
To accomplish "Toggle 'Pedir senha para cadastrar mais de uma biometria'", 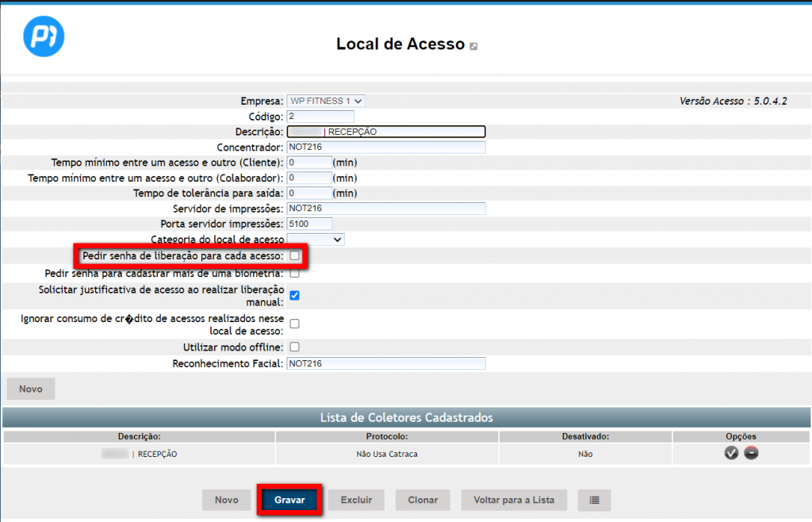I will tap(294, 274).
